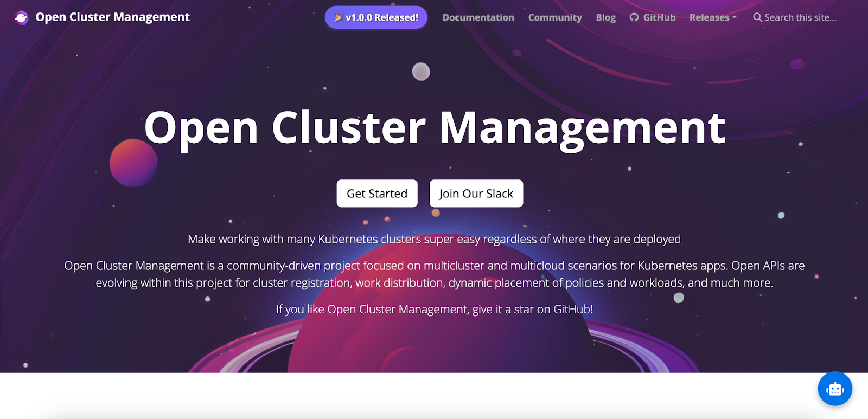868x419 pixels.
Task: Click the Join Our Slack button
Action: pos(476,194)
